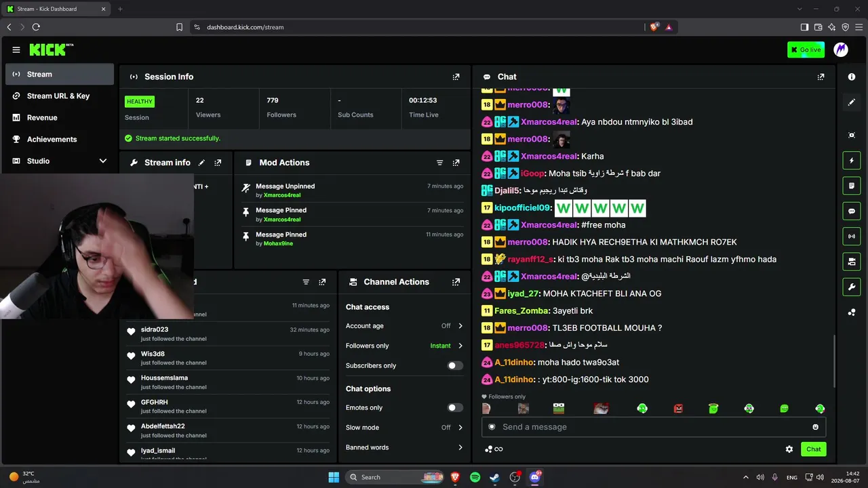Viewport: 868px width, 488px height.
Task: Toggle the wrench widget in right sidebar
Action: tap(852, 287)
